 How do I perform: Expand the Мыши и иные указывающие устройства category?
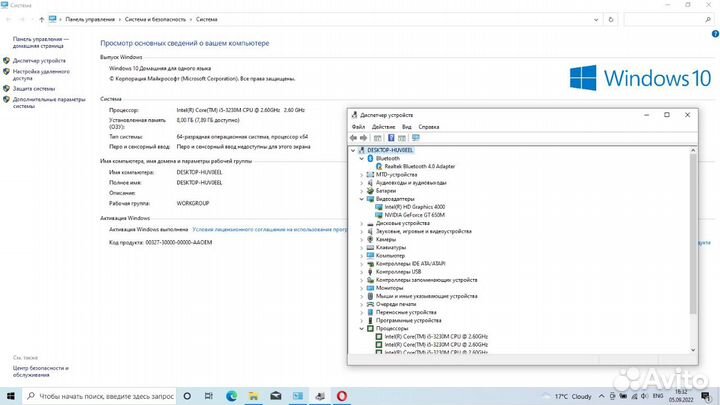pyautogui.click(x=361, y=296)
